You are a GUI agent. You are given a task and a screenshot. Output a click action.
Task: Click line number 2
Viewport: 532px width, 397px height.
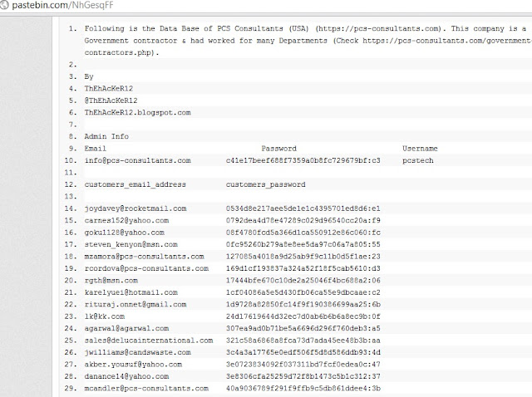tap(72, 65)
